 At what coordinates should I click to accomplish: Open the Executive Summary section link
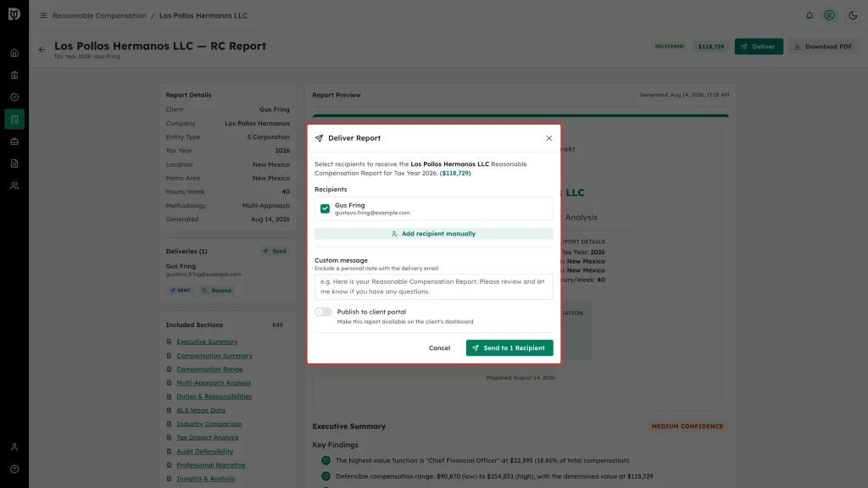tap(207, 342)
